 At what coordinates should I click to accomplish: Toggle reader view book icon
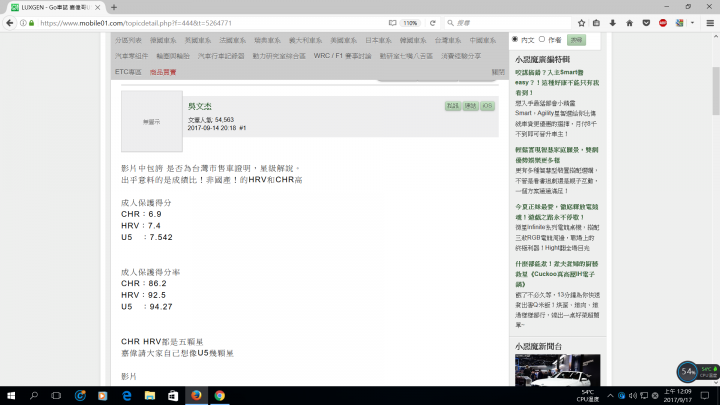pyautogui.click(x=392, y=23)
